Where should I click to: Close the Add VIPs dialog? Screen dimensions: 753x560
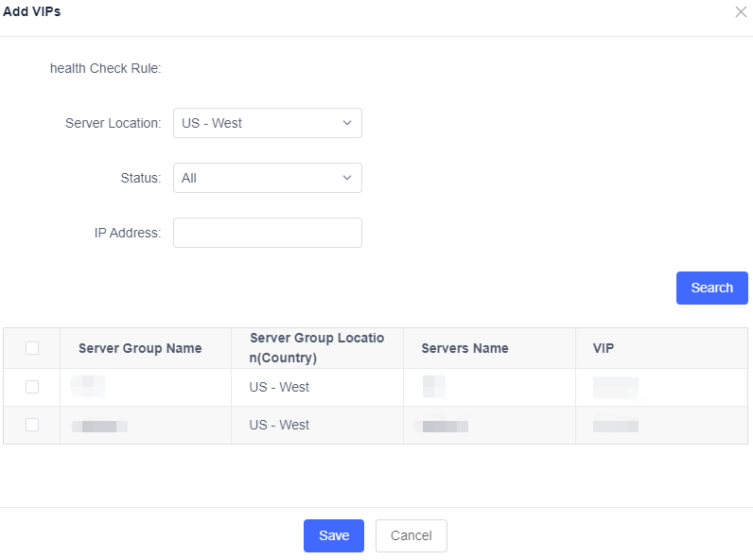pyautogui.click(x=741, y=11)
